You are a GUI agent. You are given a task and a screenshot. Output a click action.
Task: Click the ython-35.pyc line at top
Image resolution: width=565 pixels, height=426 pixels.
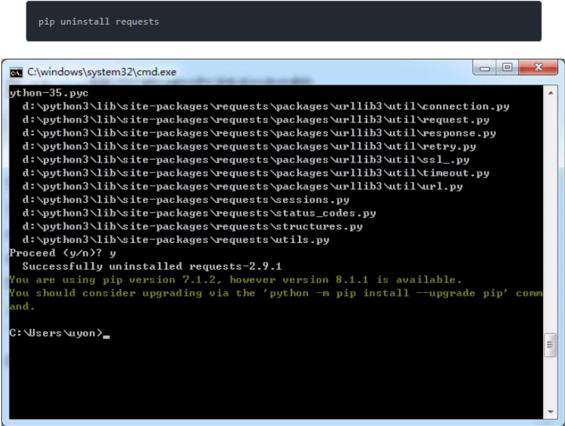49,93
